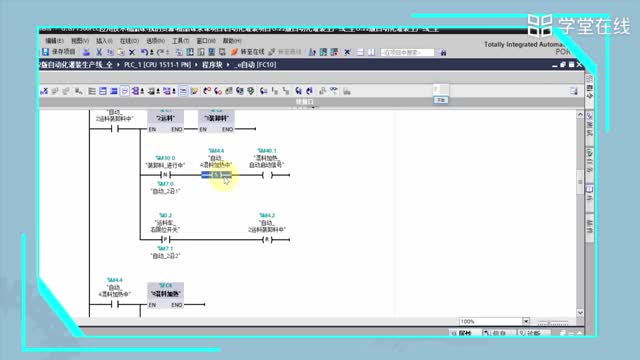This screenshot has height=360, width=640.
Task: Click the 属性 Properties tab button
Action: click(x=464, y=333)
